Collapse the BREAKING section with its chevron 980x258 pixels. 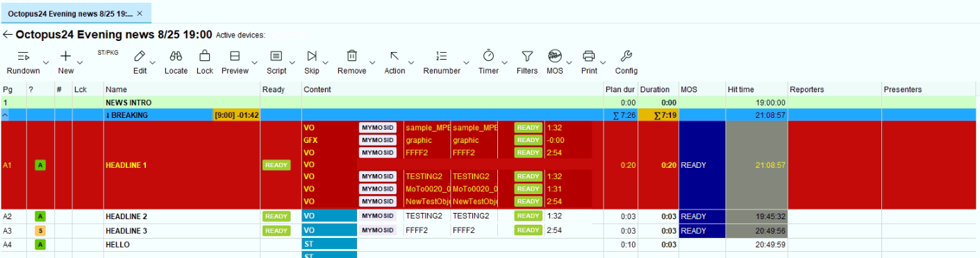pos(6,115)
